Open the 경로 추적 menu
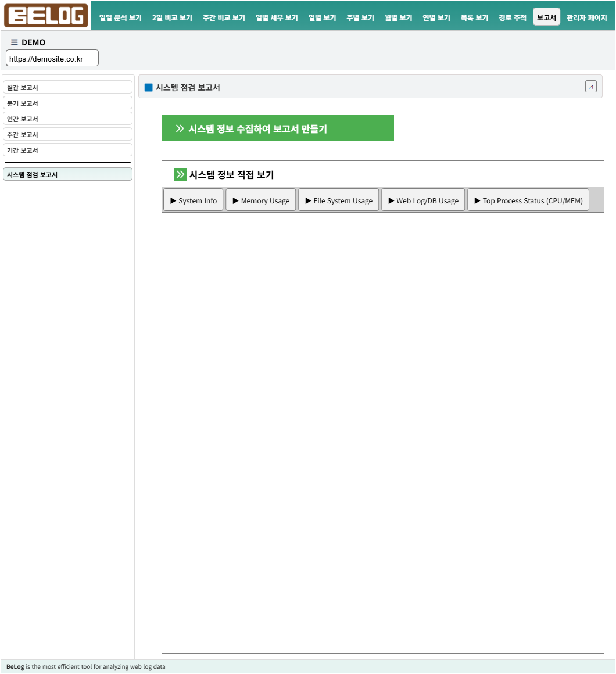The width and height of the screenshot is (616, 674). pyautogui.click(x=513, y=17)
